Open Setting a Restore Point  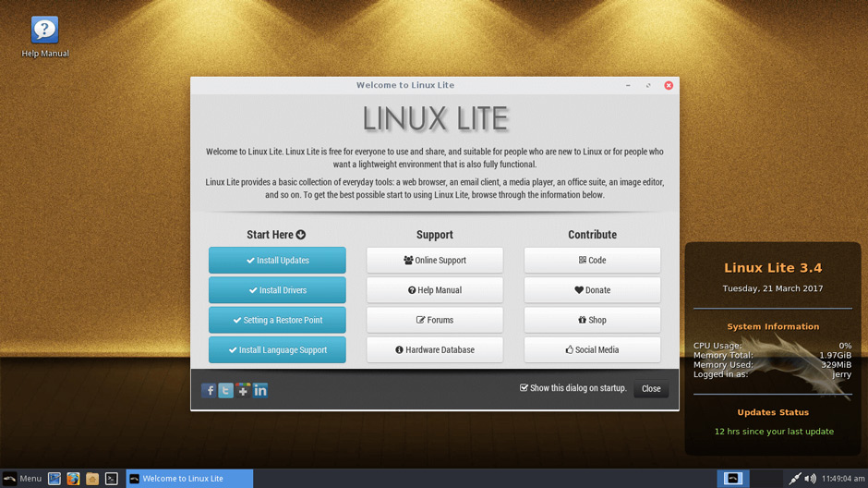(x=277, y=320)
